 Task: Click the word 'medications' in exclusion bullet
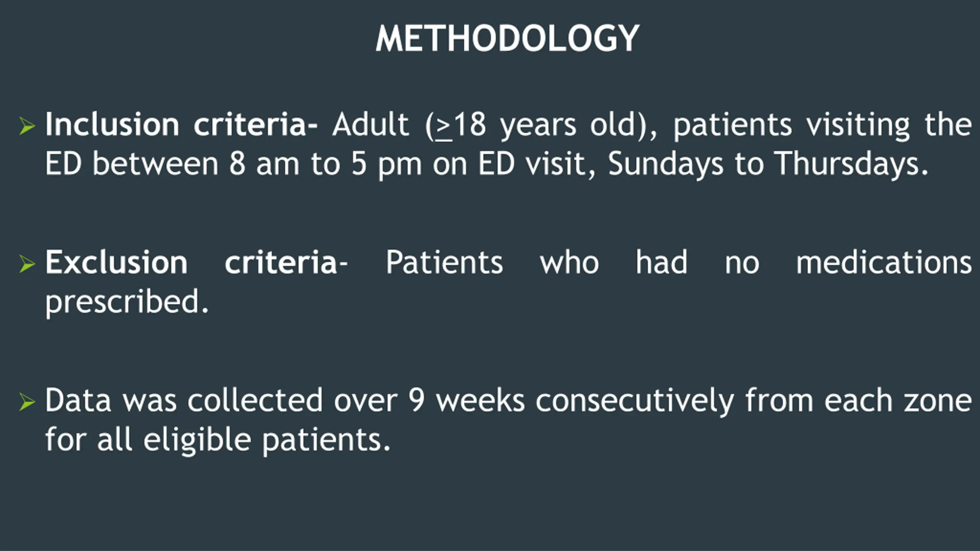click(x=884, y=262)
